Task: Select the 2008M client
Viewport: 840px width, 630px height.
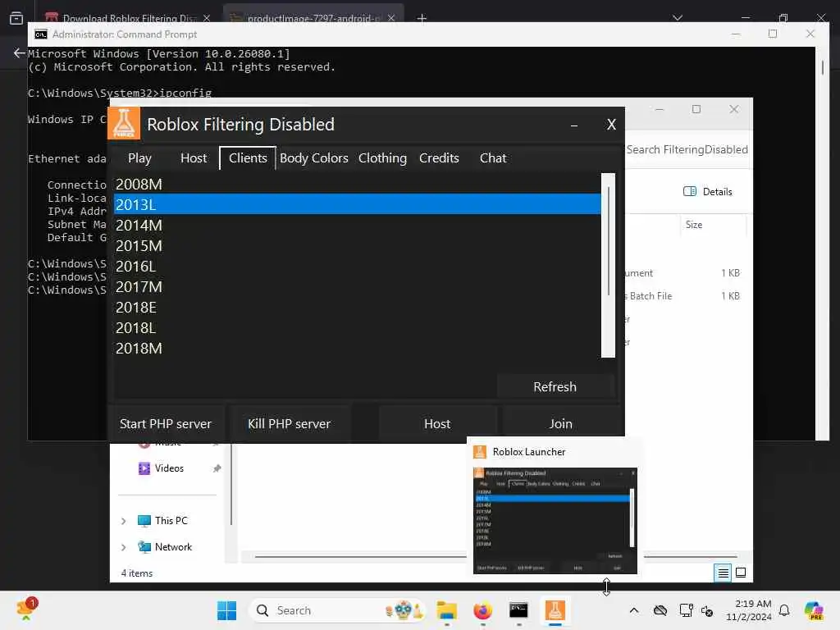Action: pyautogui.click(x=358, y=184)
